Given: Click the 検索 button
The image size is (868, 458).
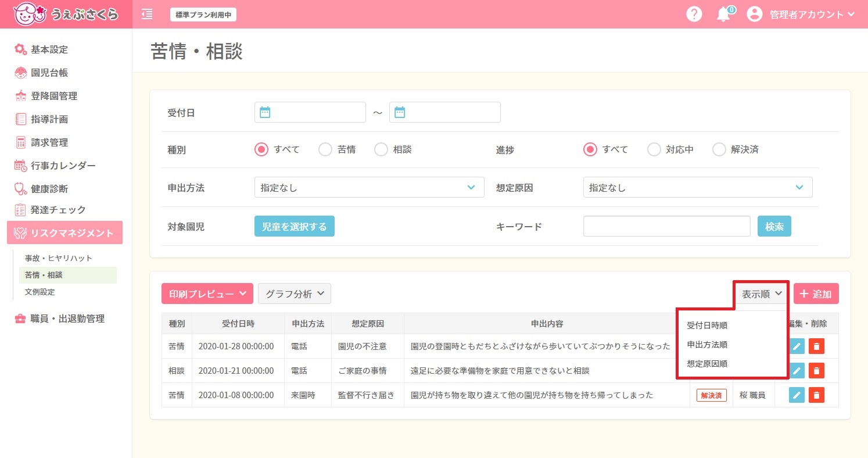Looking at the screenshot, I should click(774, 226).
